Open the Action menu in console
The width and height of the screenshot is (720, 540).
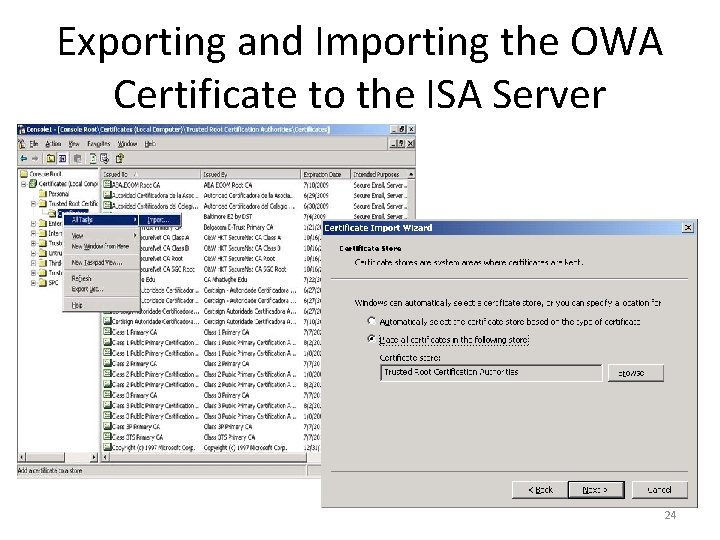tap(53, 144)
